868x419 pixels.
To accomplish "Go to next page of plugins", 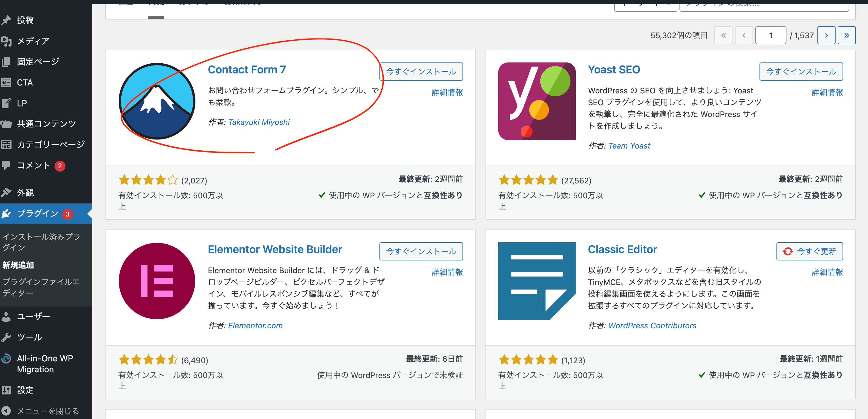I will point(826,35).
